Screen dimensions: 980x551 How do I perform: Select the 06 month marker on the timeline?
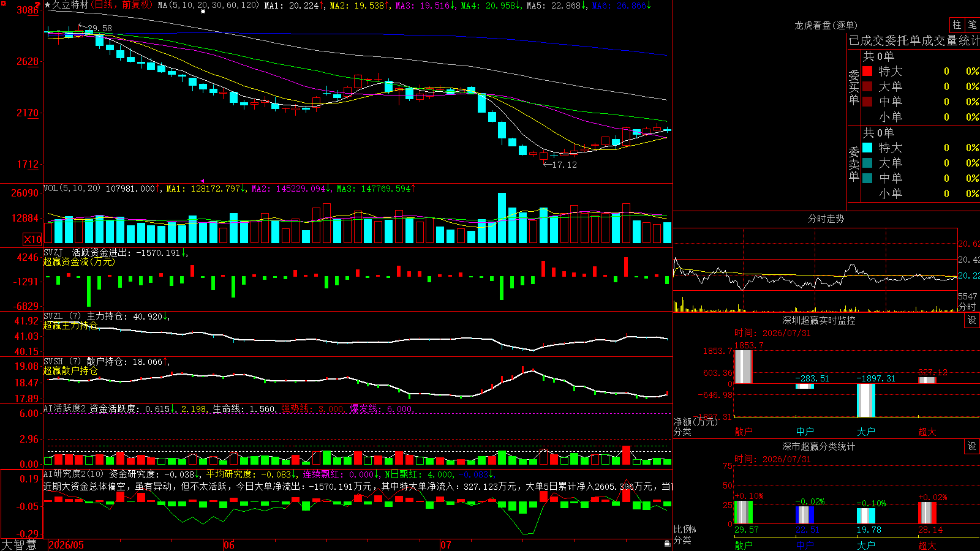(x=229, y=545)
